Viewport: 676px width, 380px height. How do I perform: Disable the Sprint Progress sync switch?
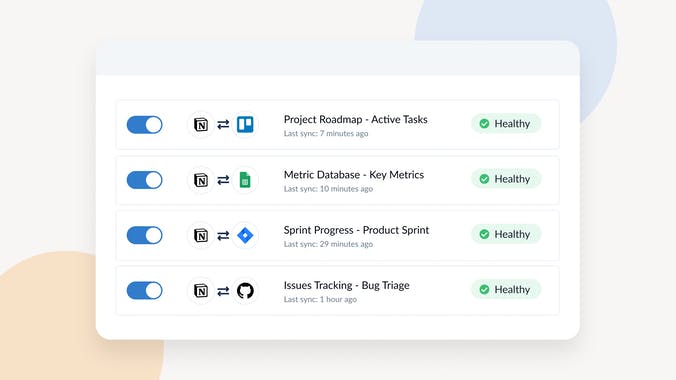tap(144, 235)
